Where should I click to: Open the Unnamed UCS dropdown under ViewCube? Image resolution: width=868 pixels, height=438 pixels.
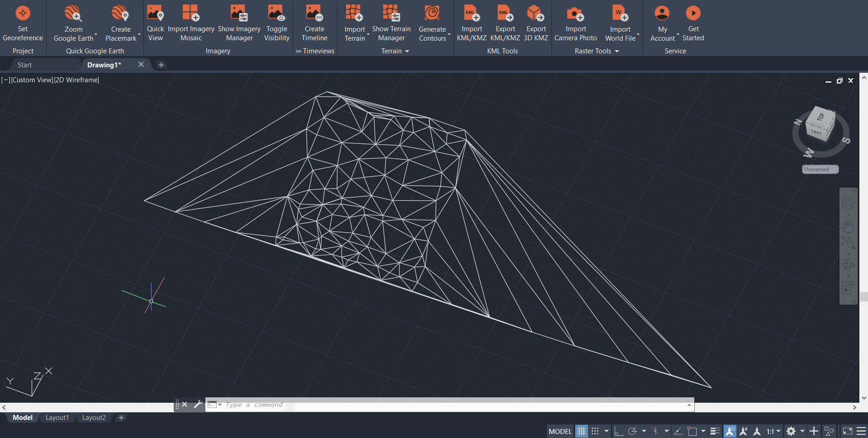820,170
